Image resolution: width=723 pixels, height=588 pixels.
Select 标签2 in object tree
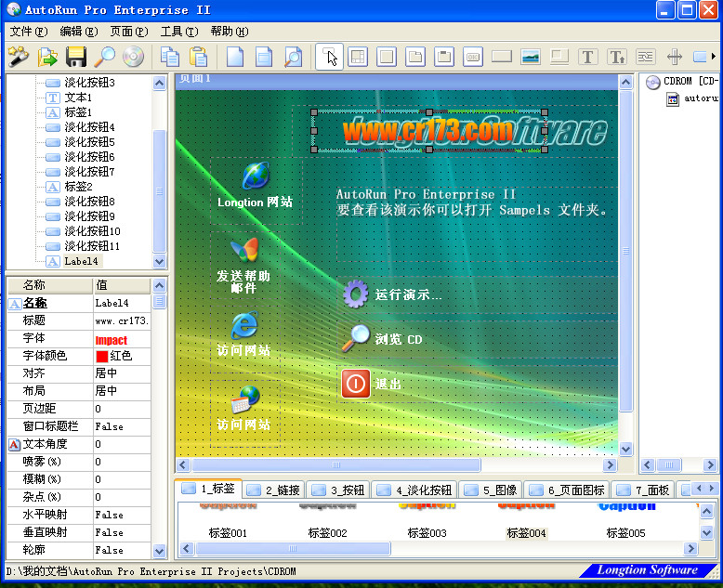click(78, 187)
